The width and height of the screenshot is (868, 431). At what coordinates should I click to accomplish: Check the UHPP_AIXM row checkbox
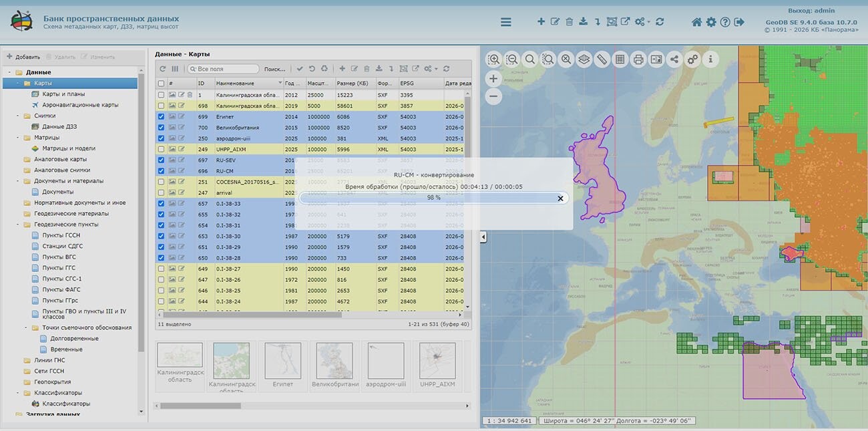(x=161, y=150)
